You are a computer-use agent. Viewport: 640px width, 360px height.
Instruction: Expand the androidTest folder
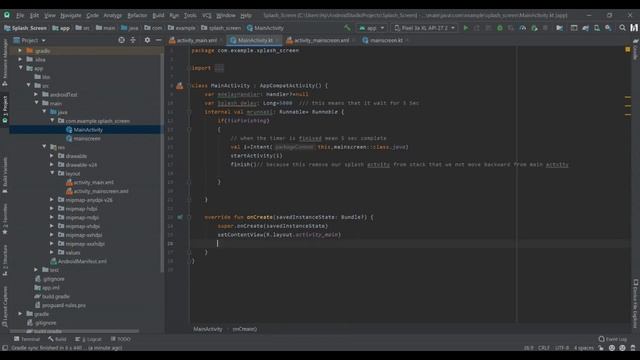coord(36,94)
